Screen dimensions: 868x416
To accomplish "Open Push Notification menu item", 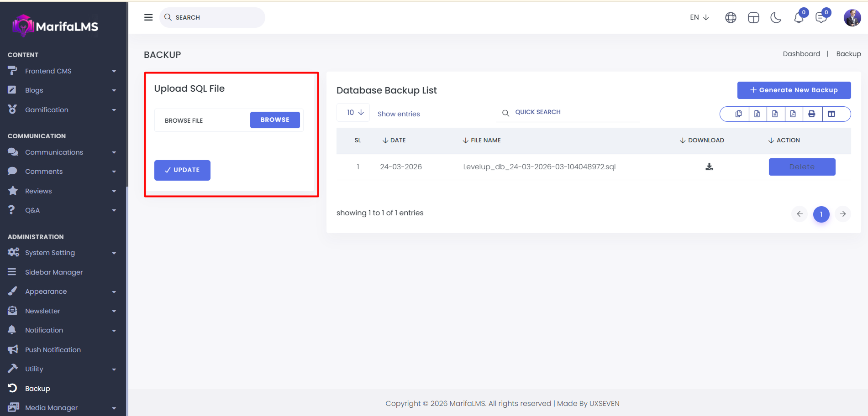I will click(53, 350).
